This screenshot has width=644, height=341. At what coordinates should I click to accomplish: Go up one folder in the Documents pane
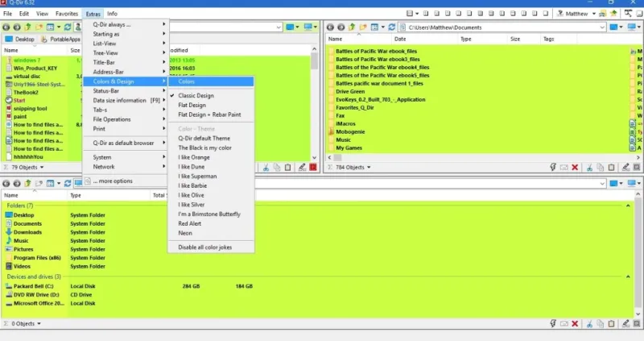(x=353, y=27)
